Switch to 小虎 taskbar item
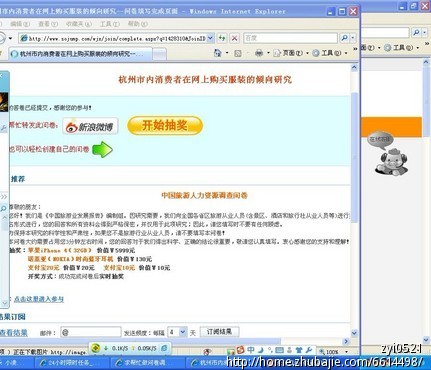 pyautogui.click(x=16, y=363)
